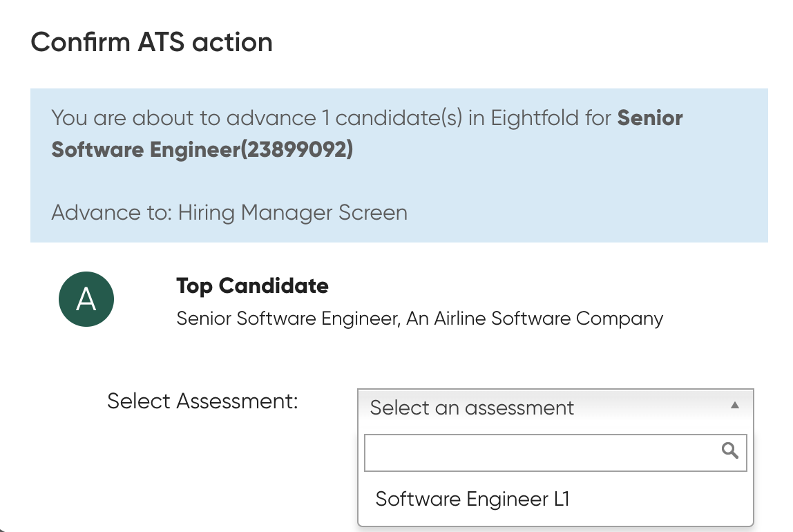Click the 'Select an assessment' placeholder text

click(472, 408)
